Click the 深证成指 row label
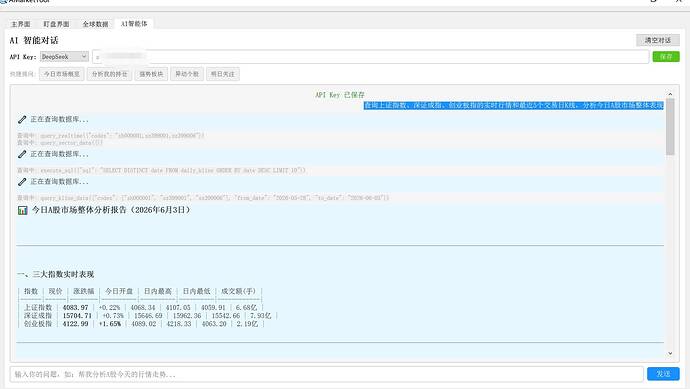This screenshot has width=690, height=389. [x=38, y=316]
